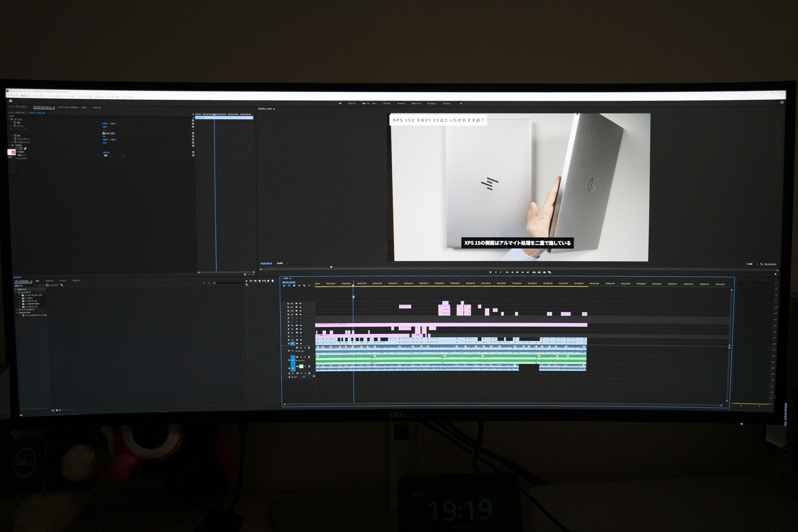Click the Quick Export icon at top right
This screenshot has height=532, width=798.
click(x=782, y=102)
